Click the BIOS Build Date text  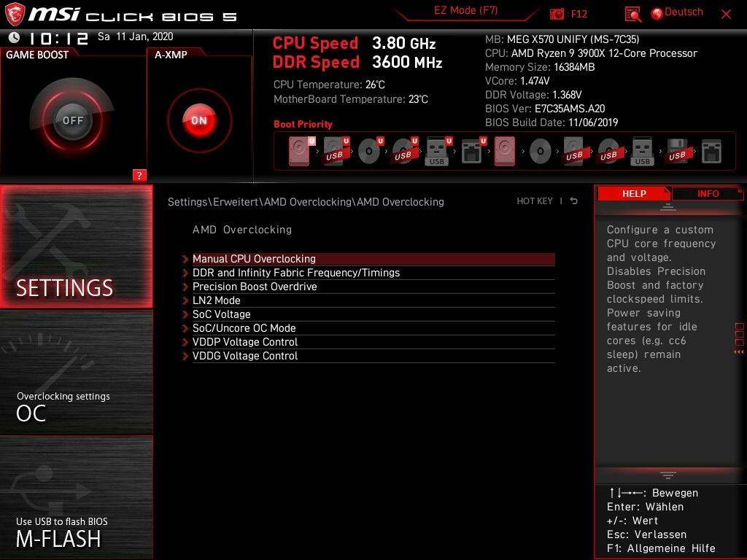point(551,122)
